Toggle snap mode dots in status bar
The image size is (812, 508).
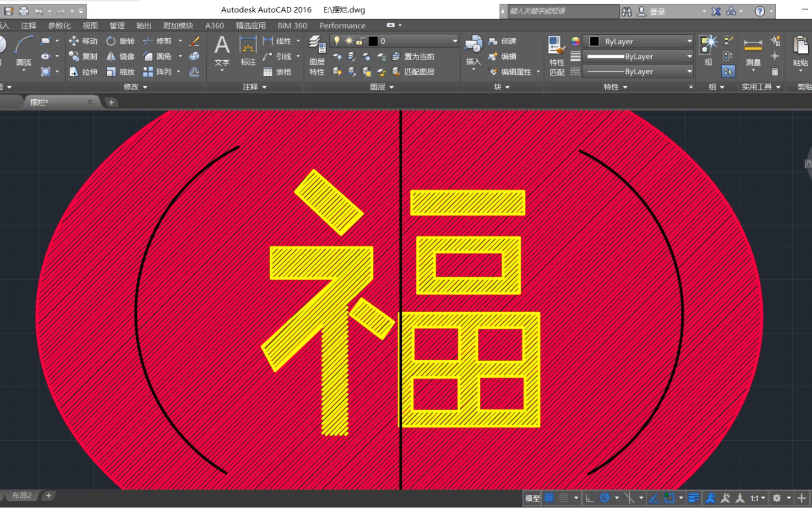coord(564,498)
